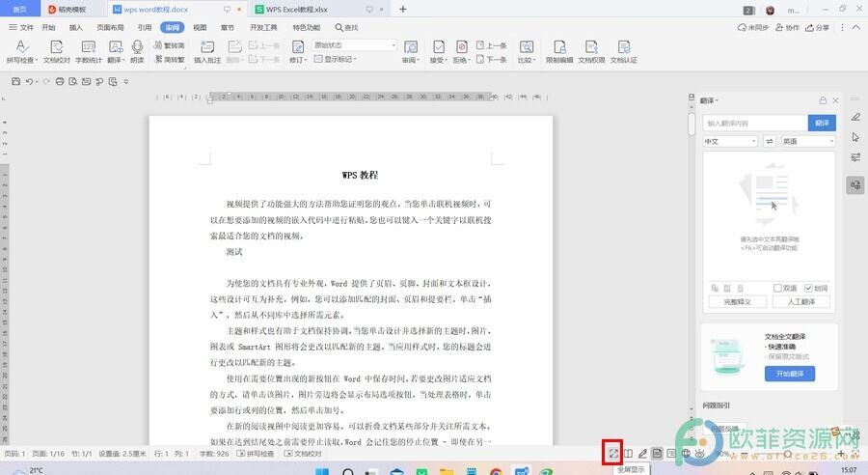Open 文档认证 document certification
Image resolution: width=868 pixels, height=475 pixels.
pyautogui.click(x=624, y=51)
